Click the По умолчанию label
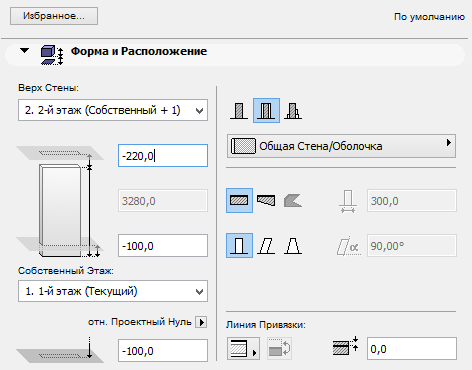Viewport: 472px width, 370px height. click(x=429, y=17)
